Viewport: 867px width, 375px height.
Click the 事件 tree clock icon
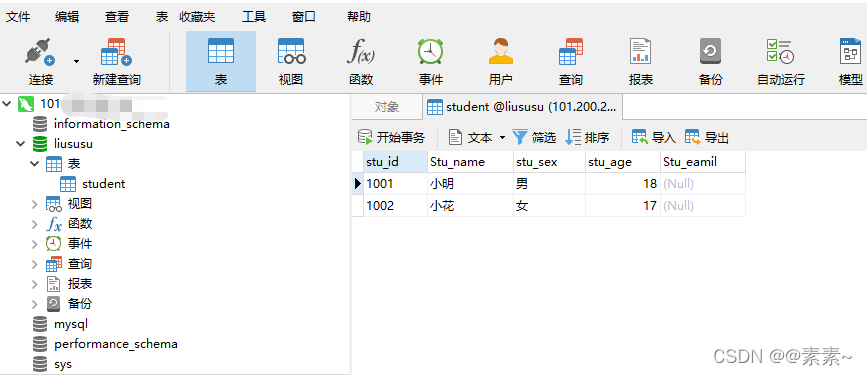coord(54,243)
